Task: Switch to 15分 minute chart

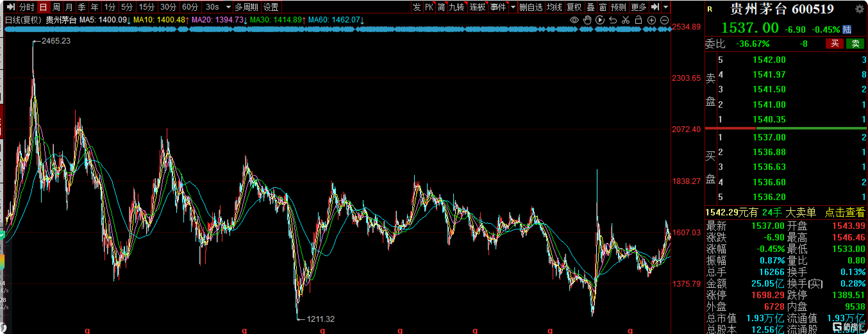Action: pos(147,7)
